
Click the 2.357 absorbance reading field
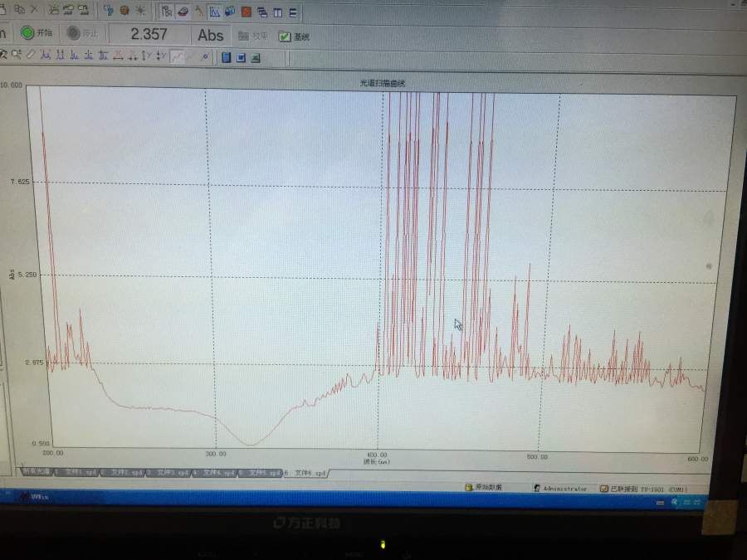coord(149,34)
